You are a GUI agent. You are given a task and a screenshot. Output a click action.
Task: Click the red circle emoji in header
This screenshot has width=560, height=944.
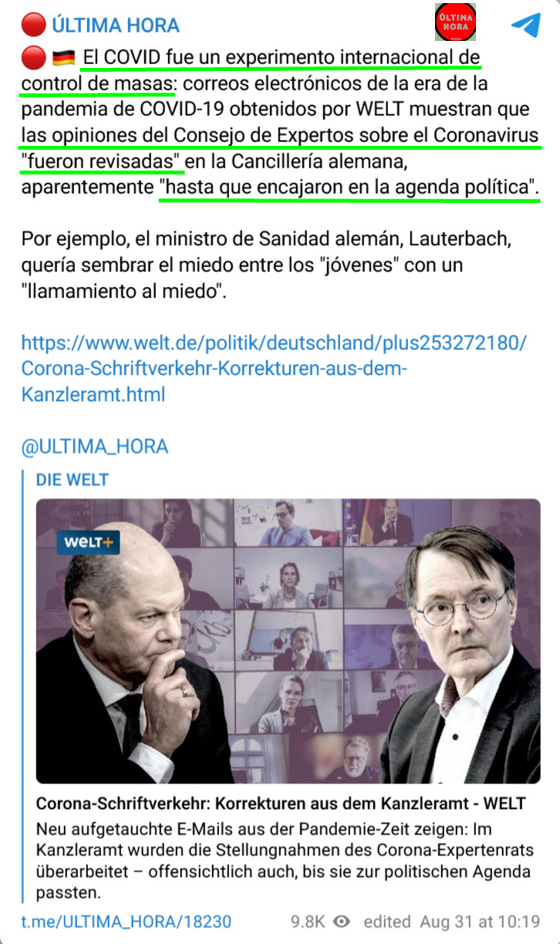coord(33,25)
